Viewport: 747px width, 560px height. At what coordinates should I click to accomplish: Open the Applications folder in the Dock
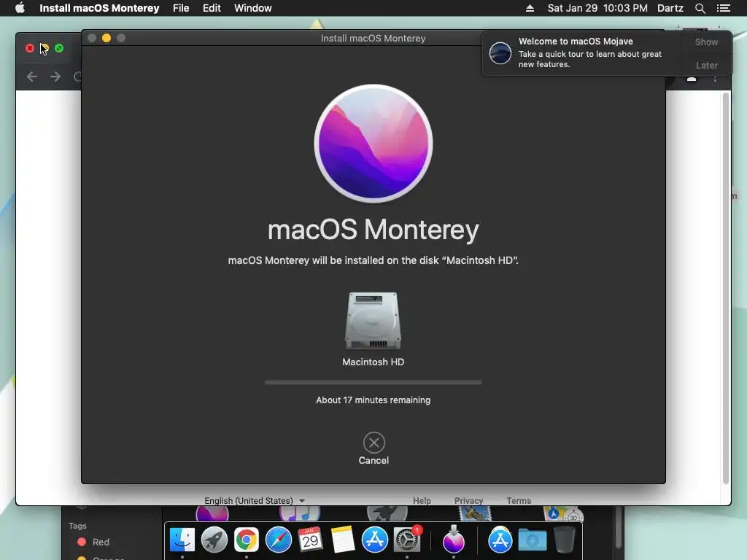tap(500, 540)
